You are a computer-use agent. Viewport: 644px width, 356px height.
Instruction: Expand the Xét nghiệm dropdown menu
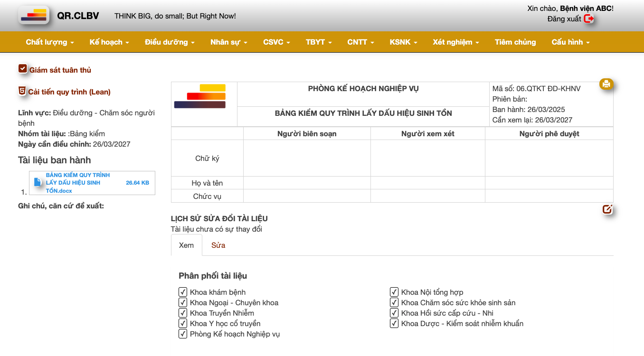tap(455, 42)
